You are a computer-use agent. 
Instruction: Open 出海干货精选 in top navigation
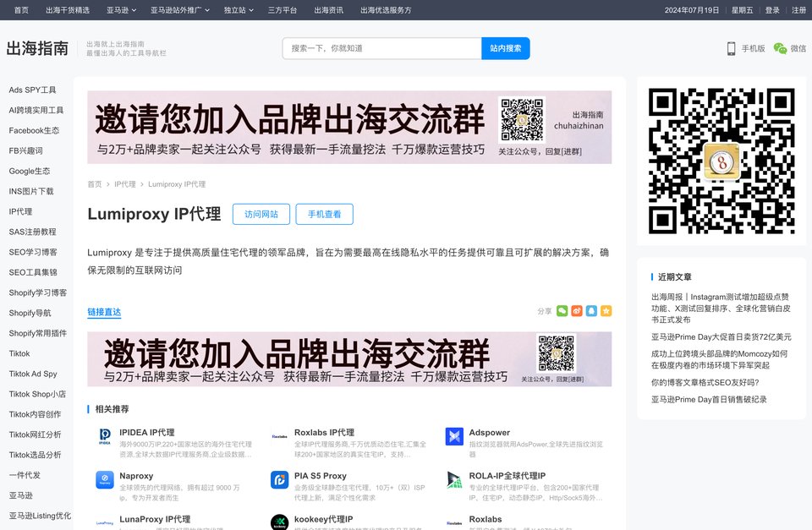[68, 10]
